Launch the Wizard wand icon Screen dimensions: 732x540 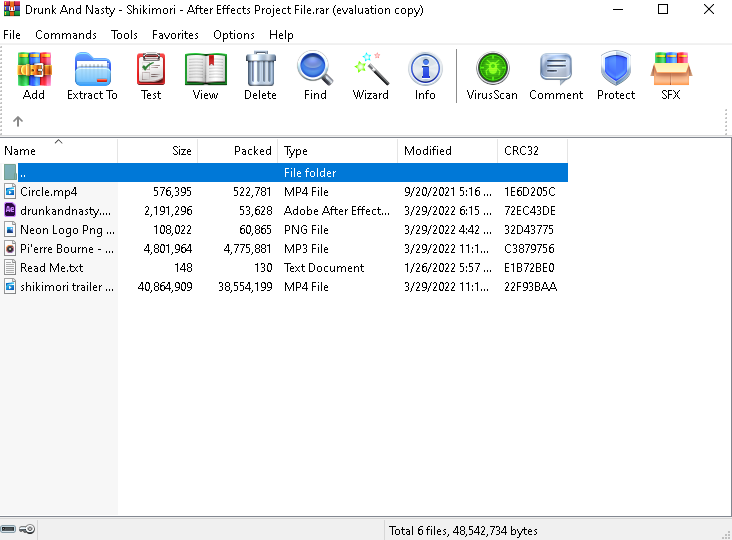click(371, 70)
